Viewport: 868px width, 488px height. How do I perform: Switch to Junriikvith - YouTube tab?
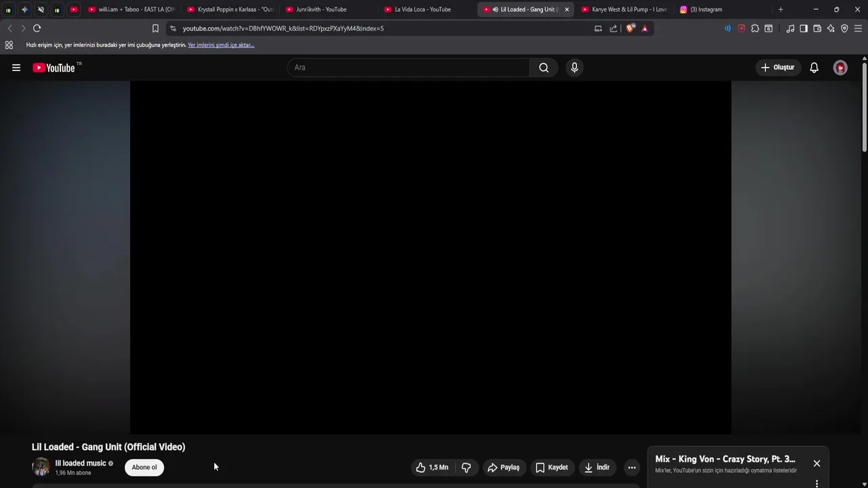[328, 9]
